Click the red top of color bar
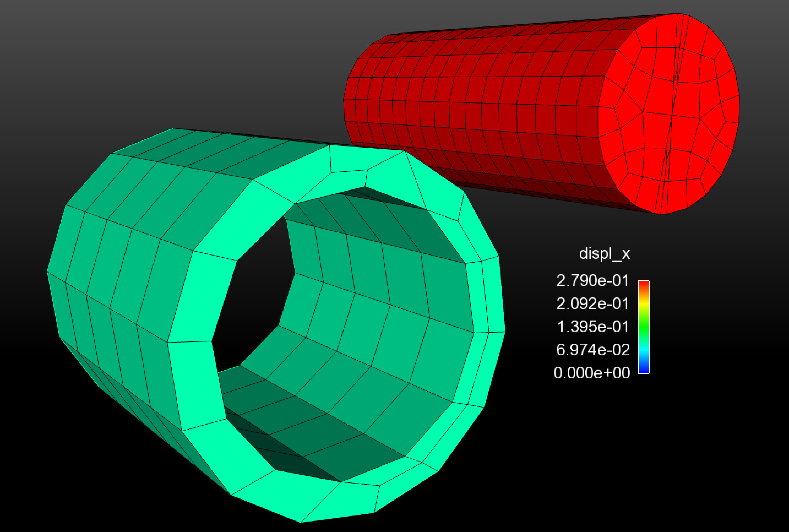Image resolution: width=789 pixels, height=532 pixels. (644, 284)
